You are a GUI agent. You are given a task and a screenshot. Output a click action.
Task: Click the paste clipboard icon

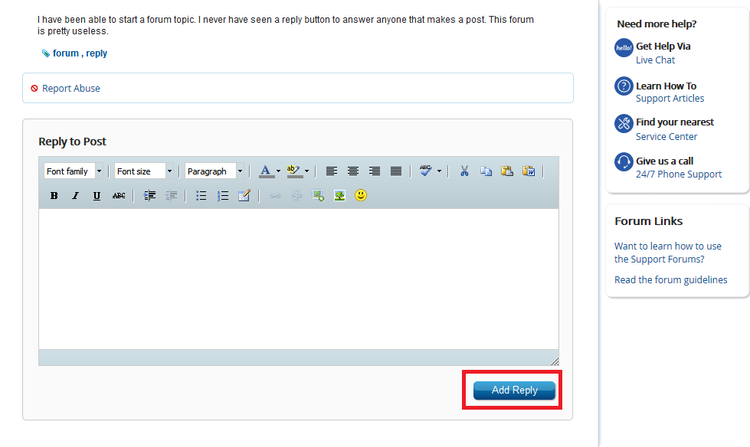(507, 171)
